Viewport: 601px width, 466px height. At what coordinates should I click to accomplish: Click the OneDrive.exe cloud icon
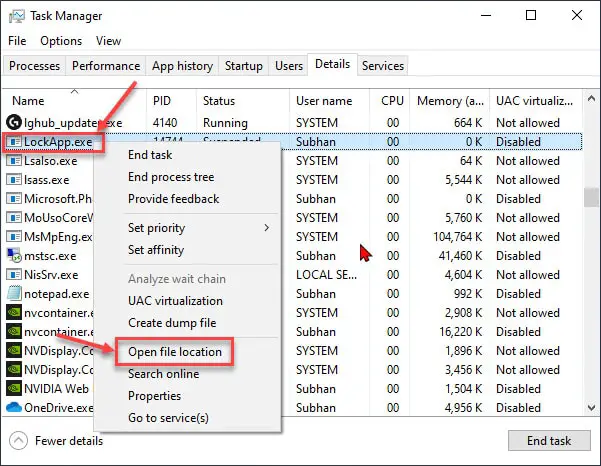pos(14,407)
